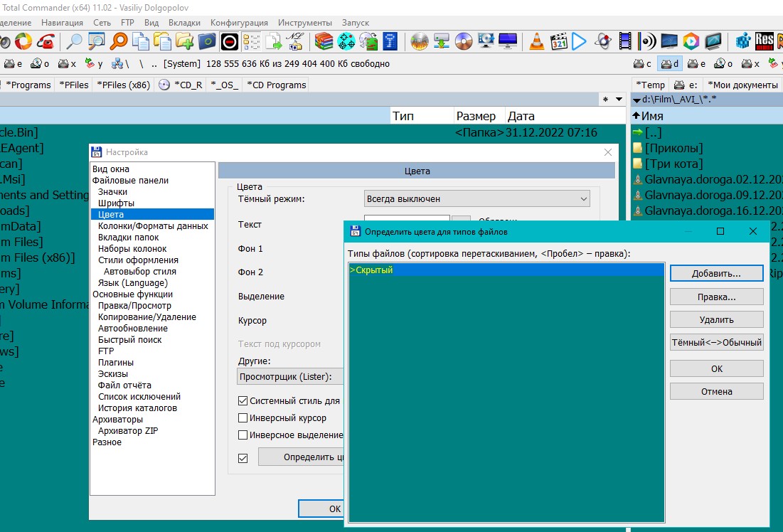Launch WinRAR from the books icon
The image size is (783, 532).
pyautogui.click(x=324, y=41)
